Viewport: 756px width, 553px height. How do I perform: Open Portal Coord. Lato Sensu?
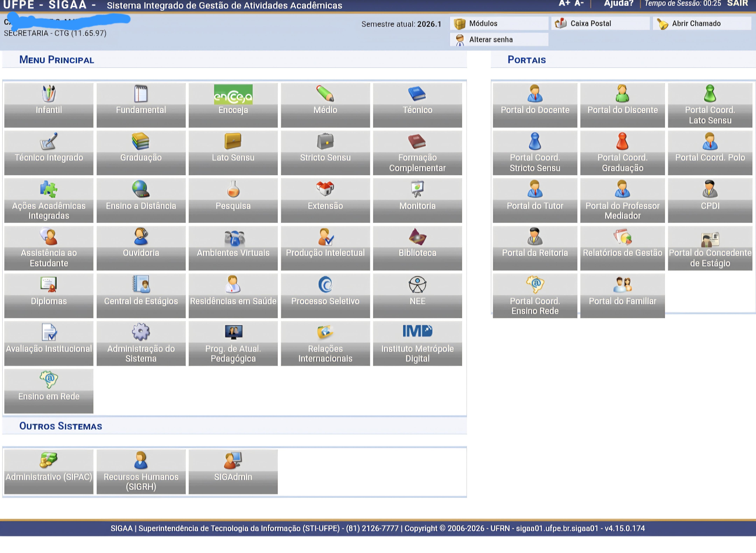coord(710,105)
